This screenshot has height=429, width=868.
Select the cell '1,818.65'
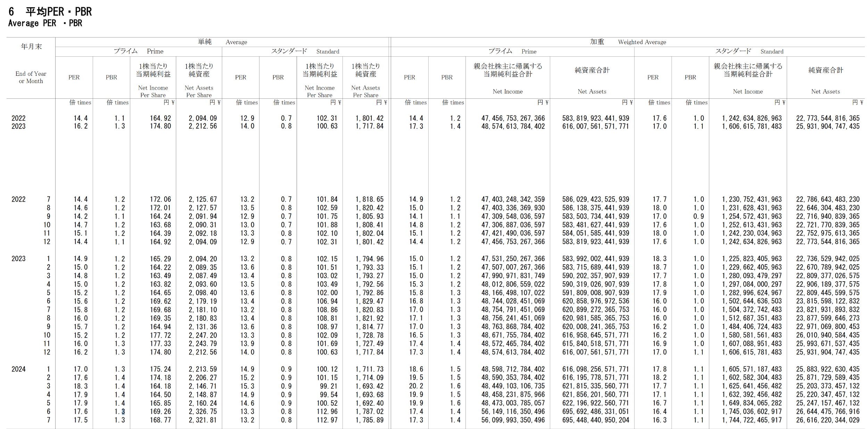coord(370,199)
